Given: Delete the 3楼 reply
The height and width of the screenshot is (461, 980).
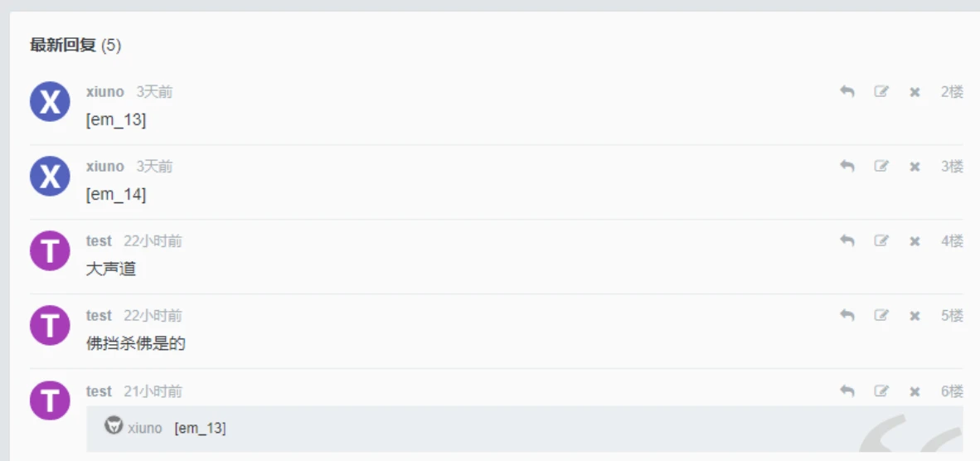Looking at the screenshot, I should [x=915, y=167].
